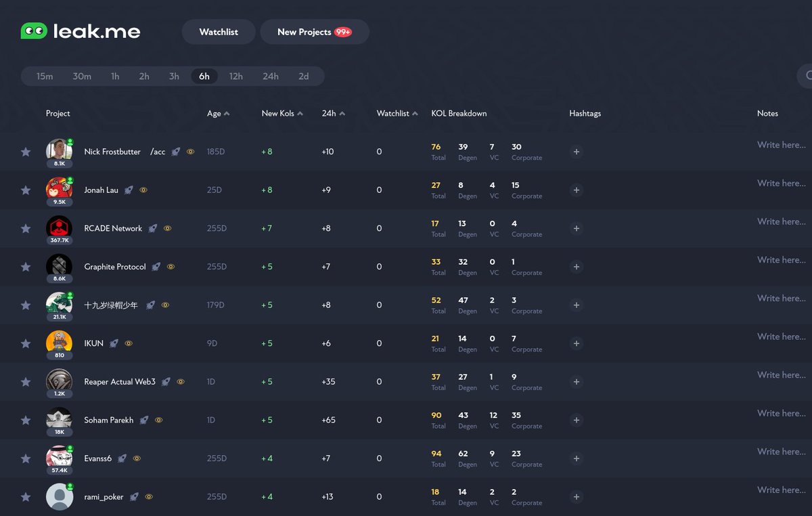Star the Graphite Protocol project
The image size is (812, 516).
coord(26,267)
